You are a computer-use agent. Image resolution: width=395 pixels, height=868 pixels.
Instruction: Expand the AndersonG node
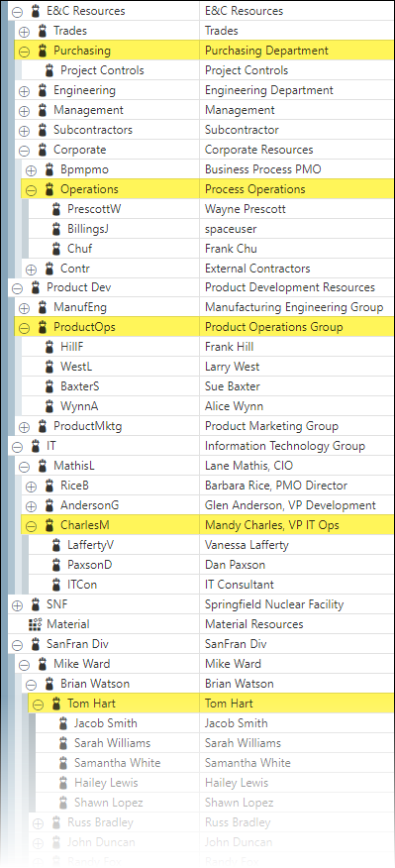(31, 506)
